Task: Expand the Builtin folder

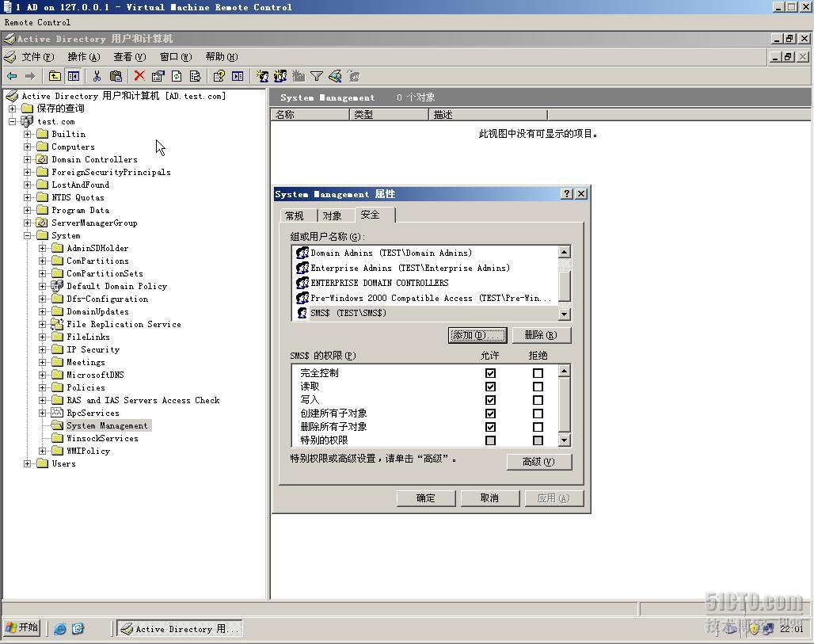Action: [x=27, y=134]
